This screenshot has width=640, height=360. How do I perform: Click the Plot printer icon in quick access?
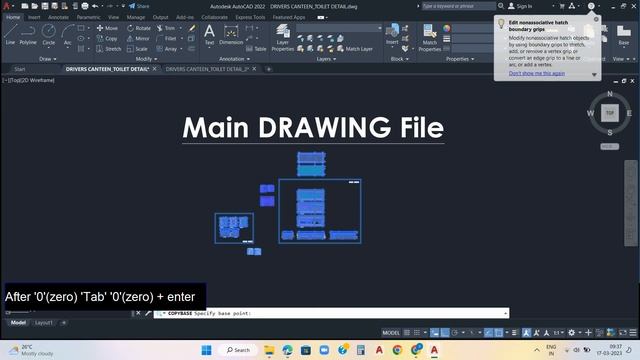tap(85, 6)
